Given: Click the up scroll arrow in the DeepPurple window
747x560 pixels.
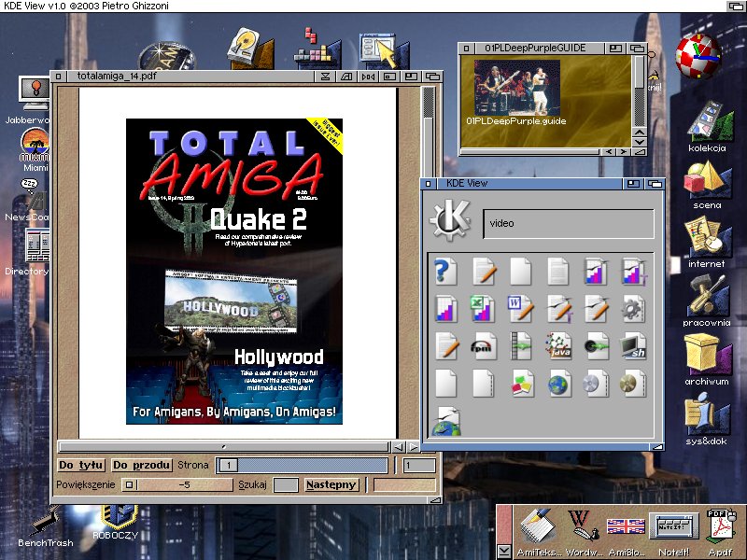Looking at the screenshot, I should pyautogui.click(x=640, y=132).
